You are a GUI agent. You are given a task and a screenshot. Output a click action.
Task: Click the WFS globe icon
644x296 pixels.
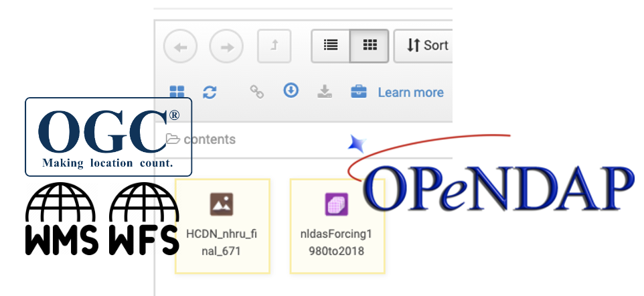[144, 218]
